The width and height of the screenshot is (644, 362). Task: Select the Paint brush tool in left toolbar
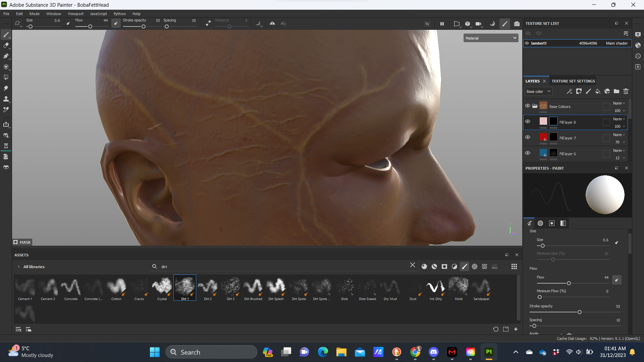click(6, 35)
